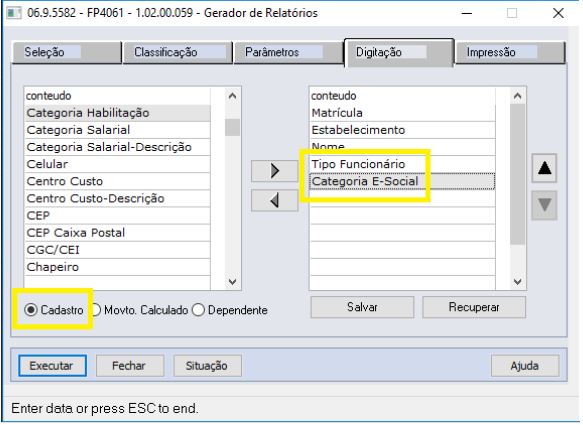Select CGC/CEI row
This screenshot has height=425, width=583.
(117, 250)
